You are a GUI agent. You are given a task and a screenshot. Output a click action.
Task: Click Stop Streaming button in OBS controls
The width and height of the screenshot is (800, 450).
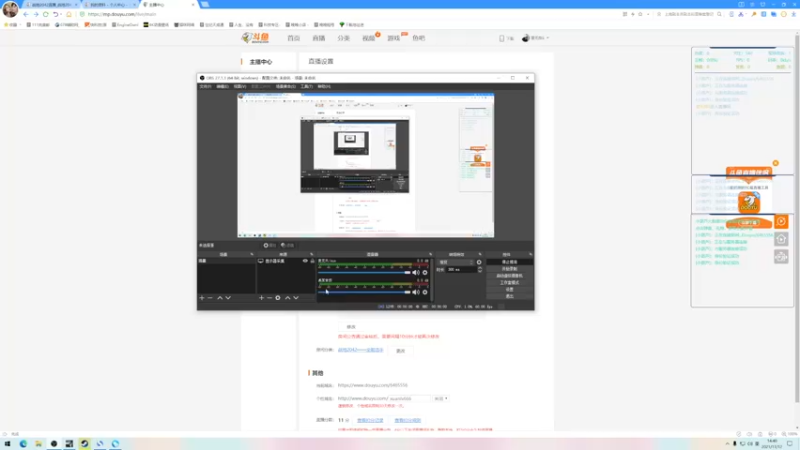[x=509, y=262]
